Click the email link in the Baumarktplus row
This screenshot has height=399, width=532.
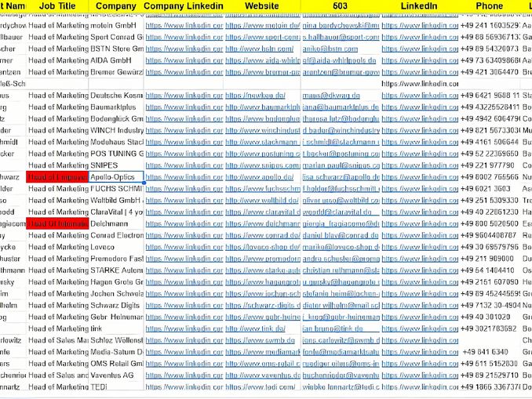pos(341,107)
